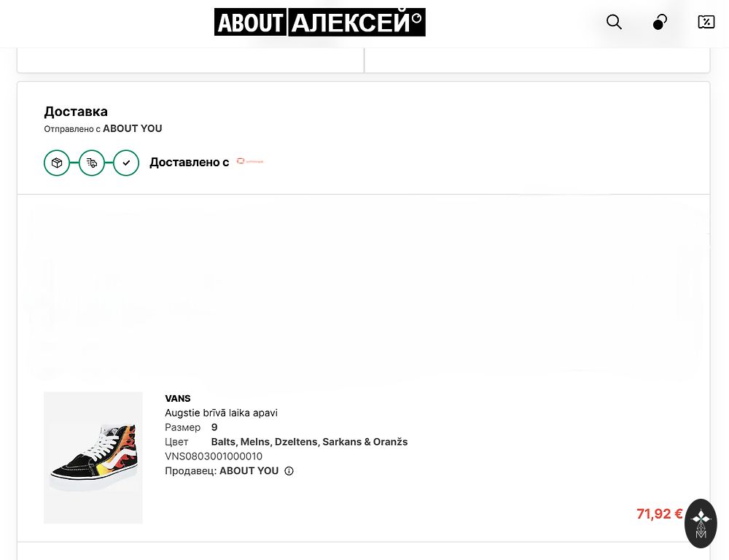
Task: Open product title Augstie brīvā laika apavi
Action: [221, 413]
